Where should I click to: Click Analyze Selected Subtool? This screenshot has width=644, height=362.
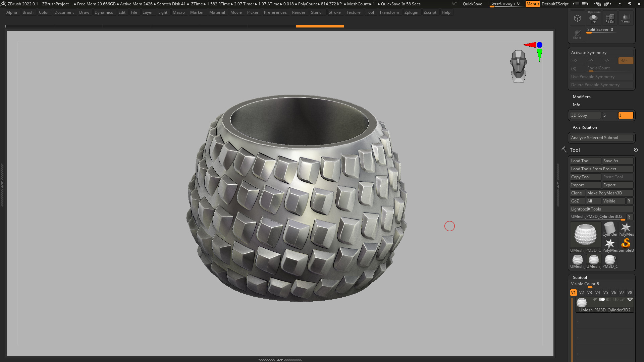click(602, 138)
